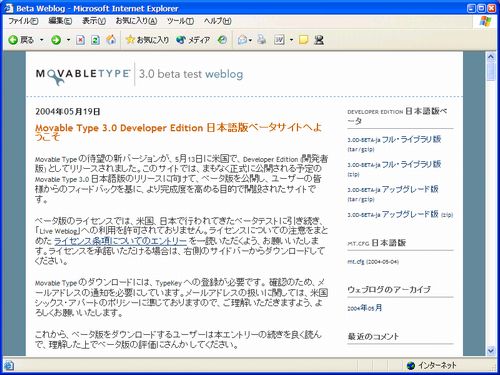This screenshot has height=375, width=500.
Task: Open the Mail button dropdown arrow
Action: (250, 40)
